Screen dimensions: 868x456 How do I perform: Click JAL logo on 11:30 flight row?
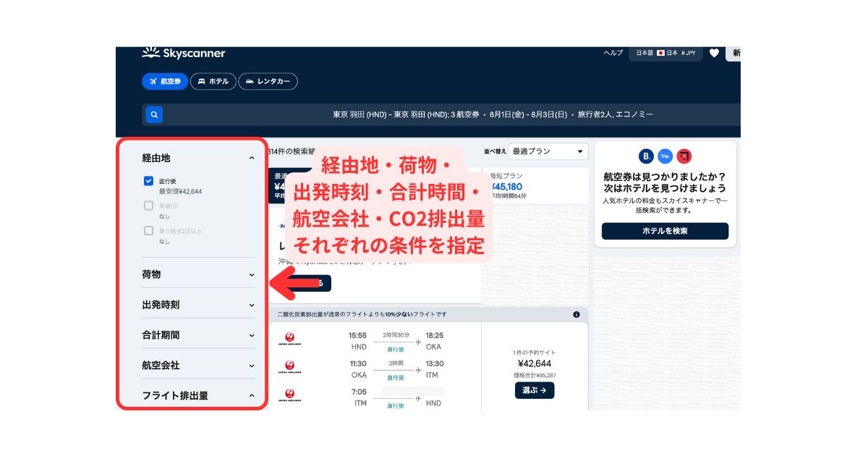pos(290,367)
